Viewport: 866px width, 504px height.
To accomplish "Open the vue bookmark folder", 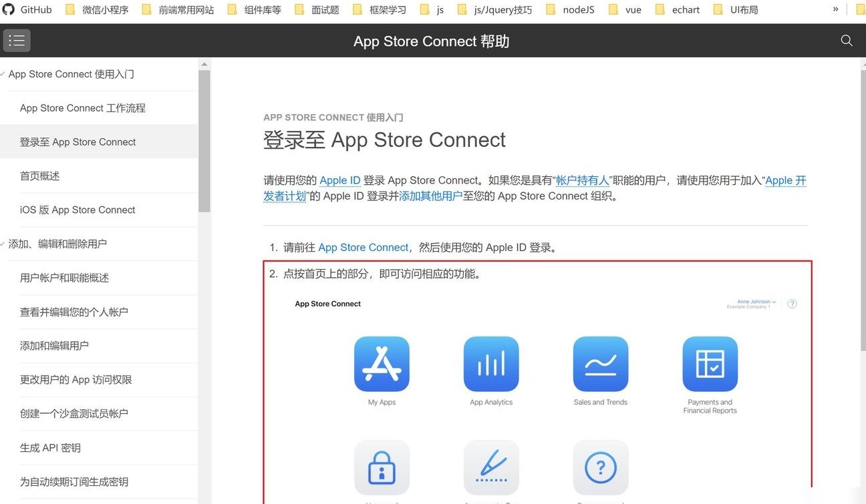I will [x=624, y=10].
